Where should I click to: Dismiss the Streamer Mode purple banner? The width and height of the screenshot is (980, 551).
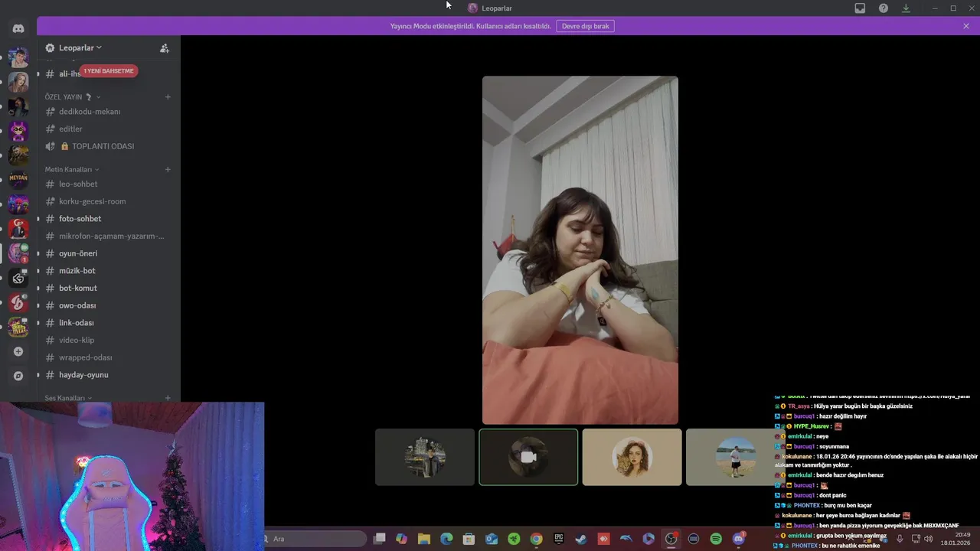(x=966, y=26)
